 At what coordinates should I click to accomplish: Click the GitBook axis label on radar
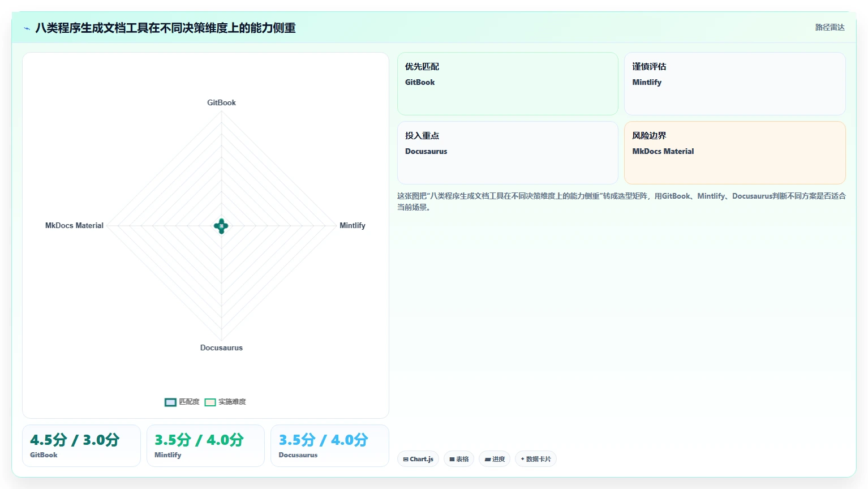221,102
